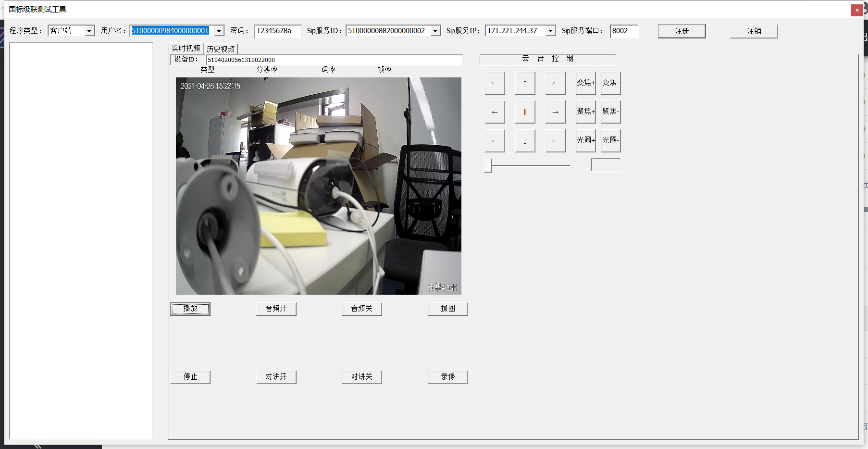The image size is (868, 449).
Task: Capture a snapshot with 抓图
Action: point(448,309)
